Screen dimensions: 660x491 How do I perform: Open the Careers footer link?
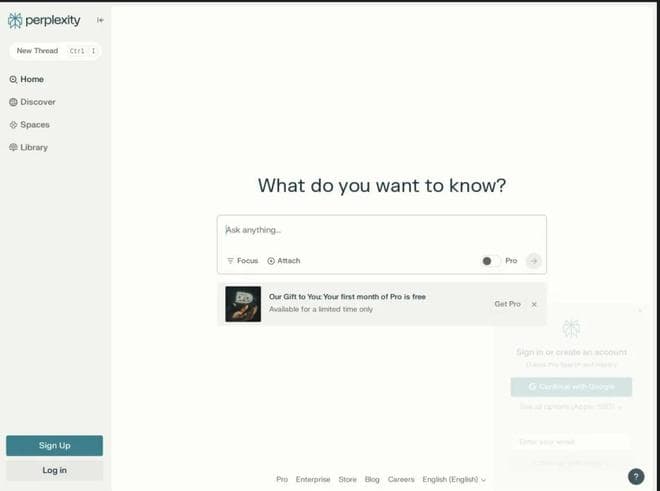[401, 480]
